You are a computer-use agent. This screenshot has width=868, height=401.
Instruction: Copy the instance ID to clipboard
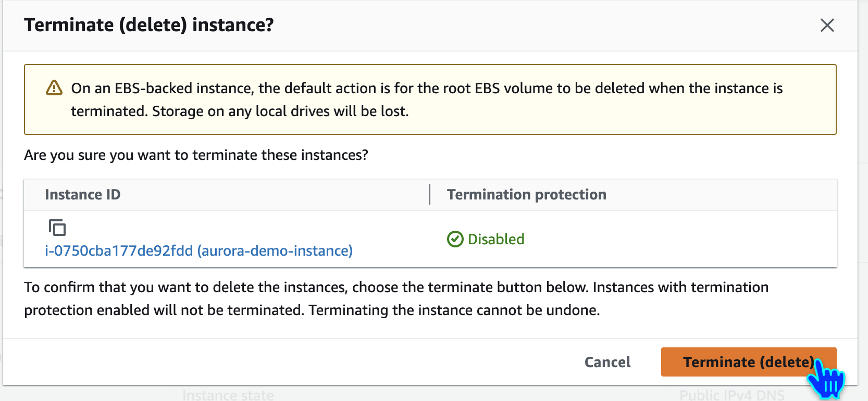tap(57, 228)
